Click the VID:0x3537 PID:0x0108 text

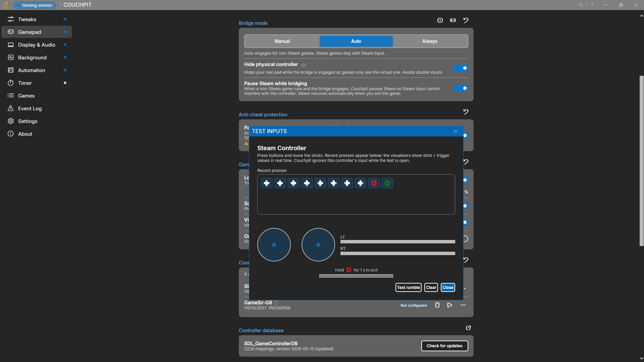click(x=267, y=308)
